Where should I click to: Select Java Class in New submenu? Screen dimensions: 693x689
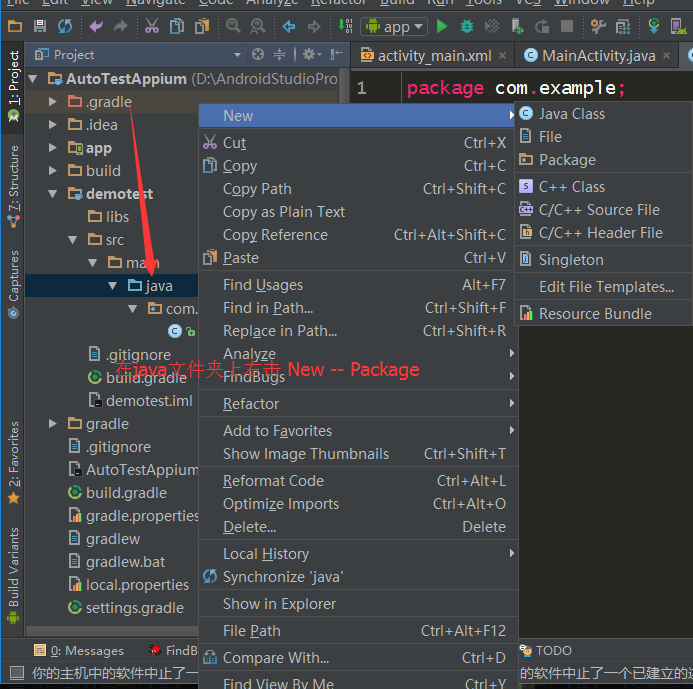(571, 114)
